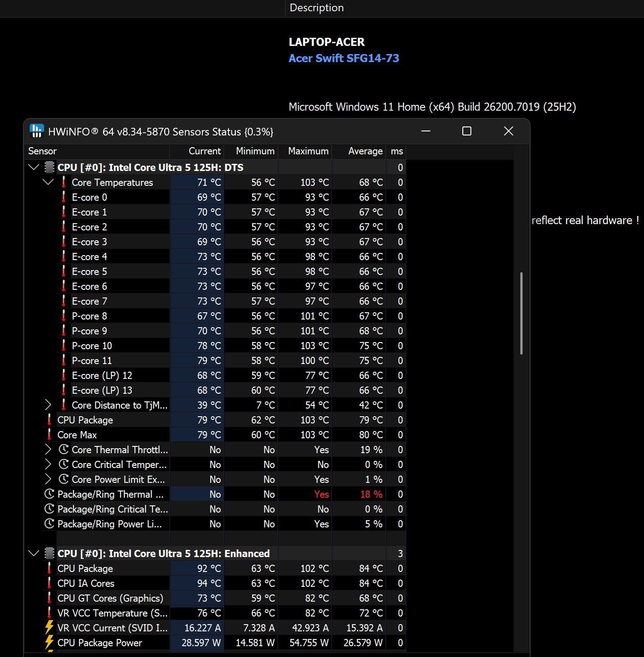The width and height of the screenshot is (644, 657).
Task: Select the P-core 9 row label
Action: (x=89, y=331)
